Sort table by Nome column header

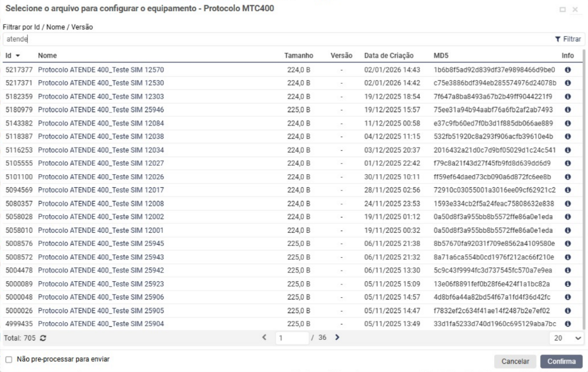click(48, 55)
